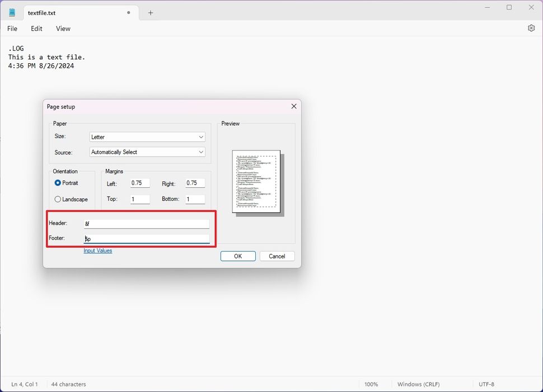Open the Input Values link
543x392 pixels.
coord(97,250)
